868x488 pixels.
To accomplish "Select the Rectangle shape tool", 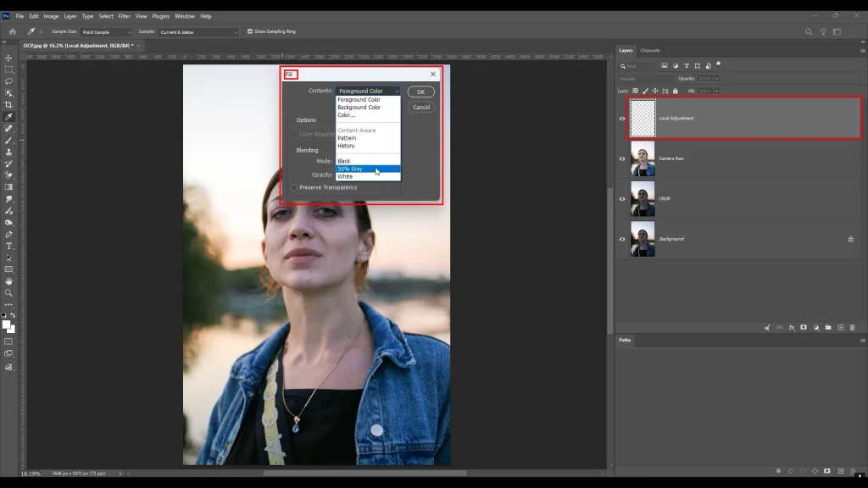I will coord(8,269).
